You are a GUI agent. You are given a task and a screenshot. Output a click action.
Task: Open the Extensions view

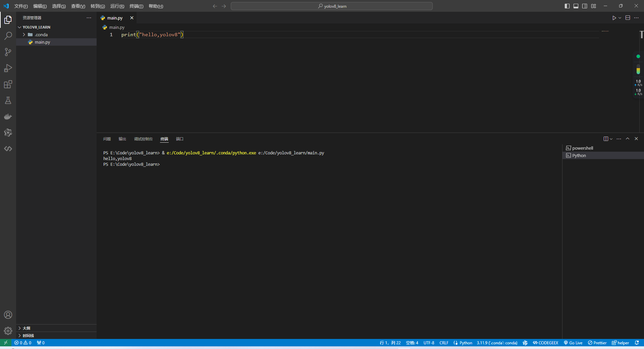[x=8, y=84]
